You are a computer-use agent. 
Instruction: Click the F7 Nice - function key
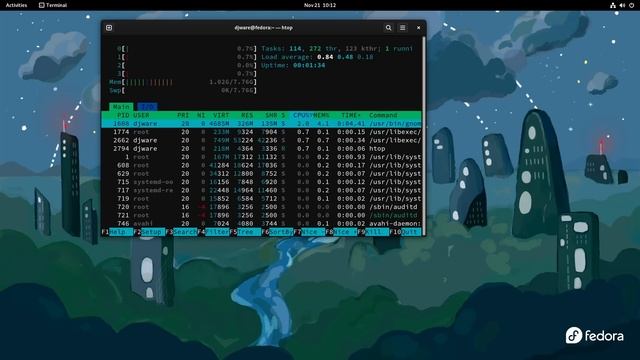pos(309,232)
